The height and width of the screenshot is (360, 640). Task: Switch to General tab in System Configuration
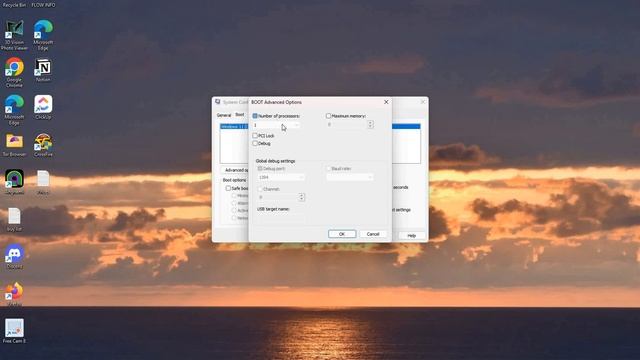point(224,115)
